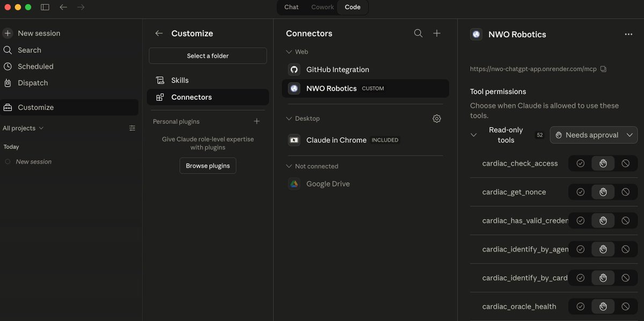This screenshot has width=644, height=321.
Task: Collapse the Not connected group
Action: pyautogui.click(x=289, y=166)
